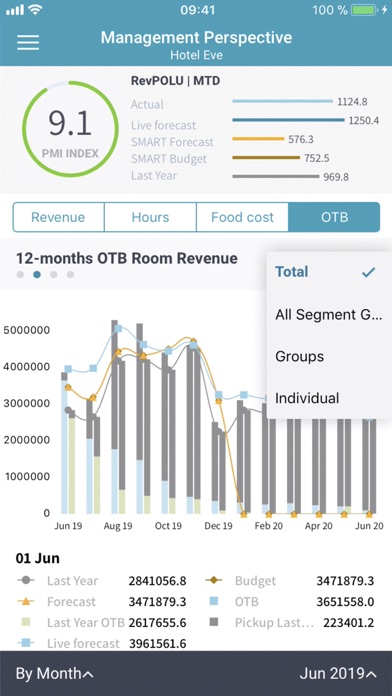The image size is (392, 696).
Task: Open the Jun 2019 date picker
Action: (338, 674)
